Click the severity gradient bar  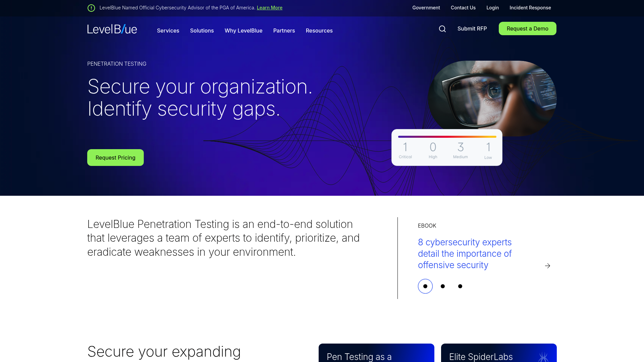click(447, 137)
